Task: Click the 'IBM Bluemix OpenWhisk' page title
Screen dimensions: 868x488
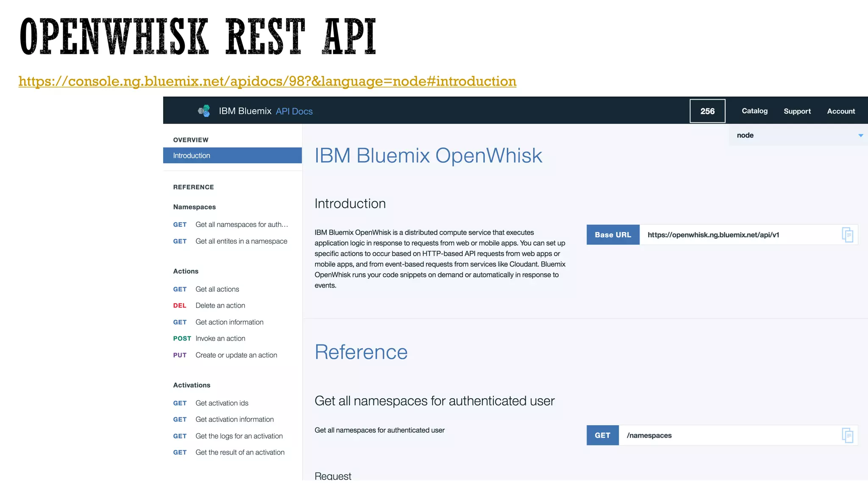Action: [x=428, y=155]
